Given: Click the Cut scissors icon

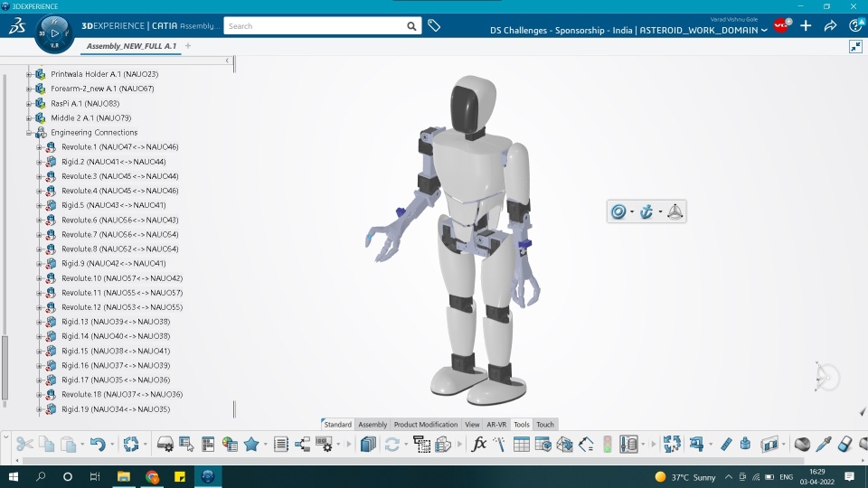Looking at the screenshot, I should pos(24,444).
